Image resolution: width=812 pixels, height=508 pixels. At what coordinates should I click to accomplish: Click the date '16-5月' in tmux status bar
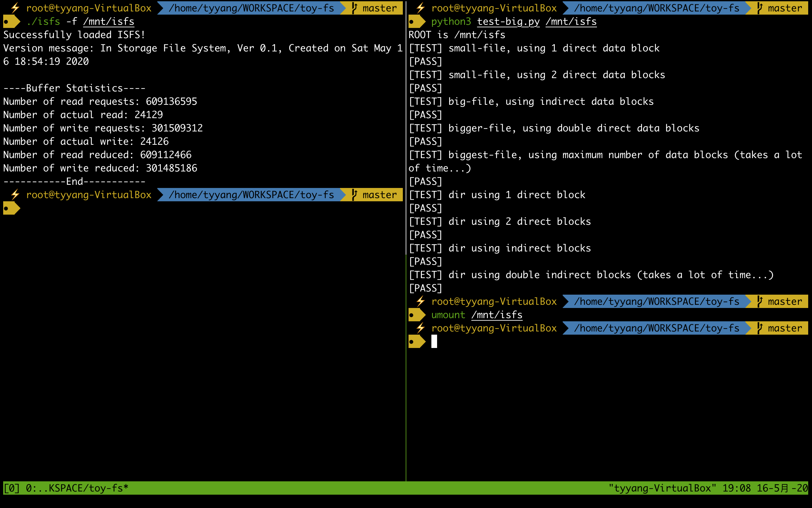(772, 488)
